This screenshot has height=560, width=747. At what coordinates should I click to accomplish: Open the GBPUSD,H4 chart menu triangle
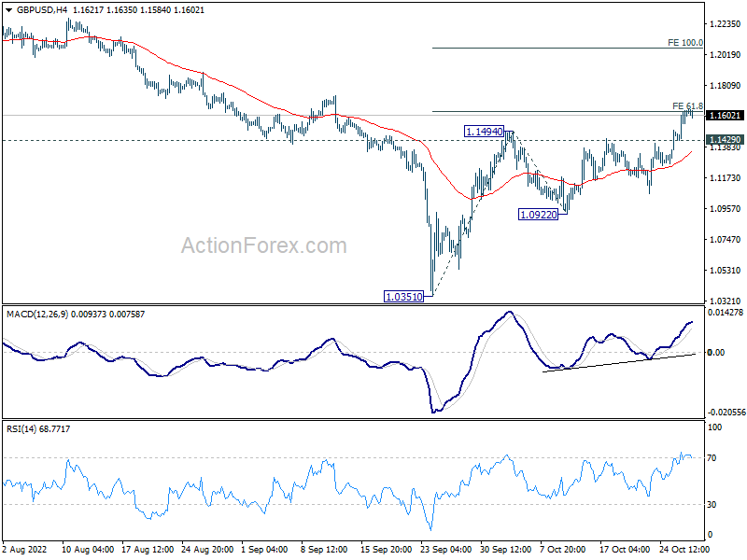[x=9, y=10]
